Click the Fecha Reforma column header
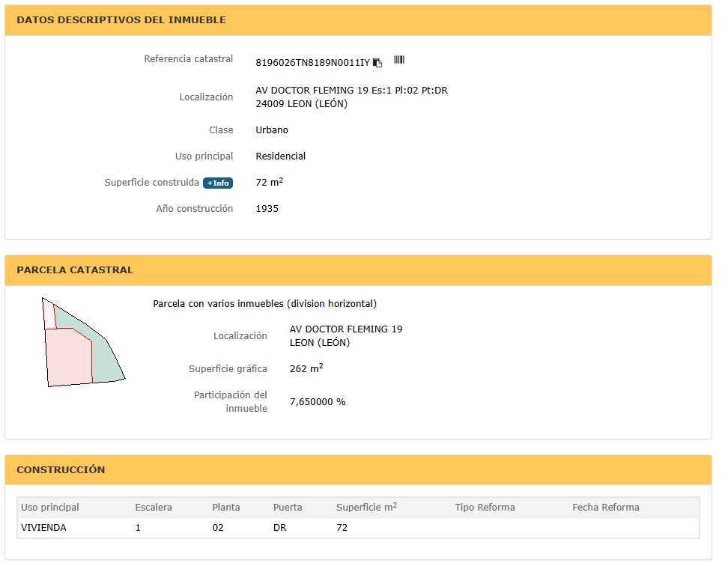Viewport: 728px width, 566px height. pyautogui.click(x=605, y=507)
